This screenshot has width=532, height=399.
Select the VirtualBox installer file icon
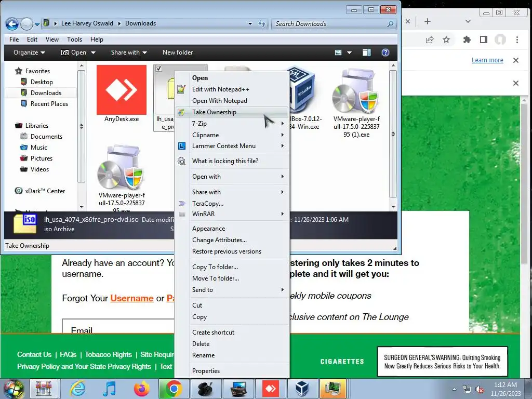[x=301, y=90]
